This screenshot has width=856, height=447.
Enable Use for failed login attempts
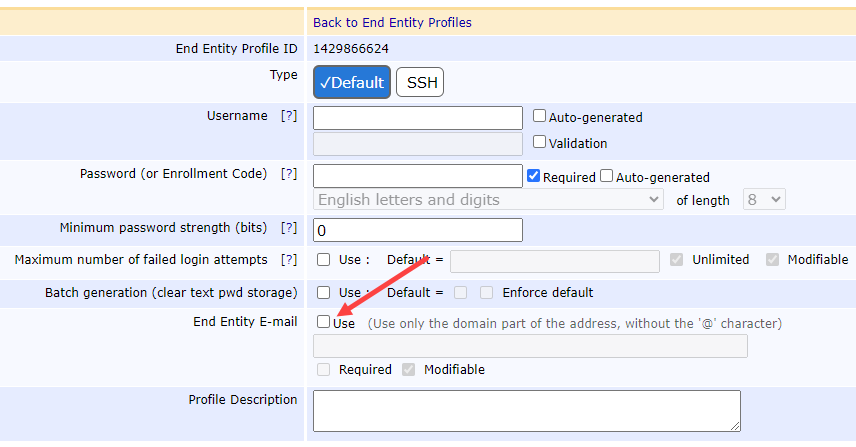324,260
